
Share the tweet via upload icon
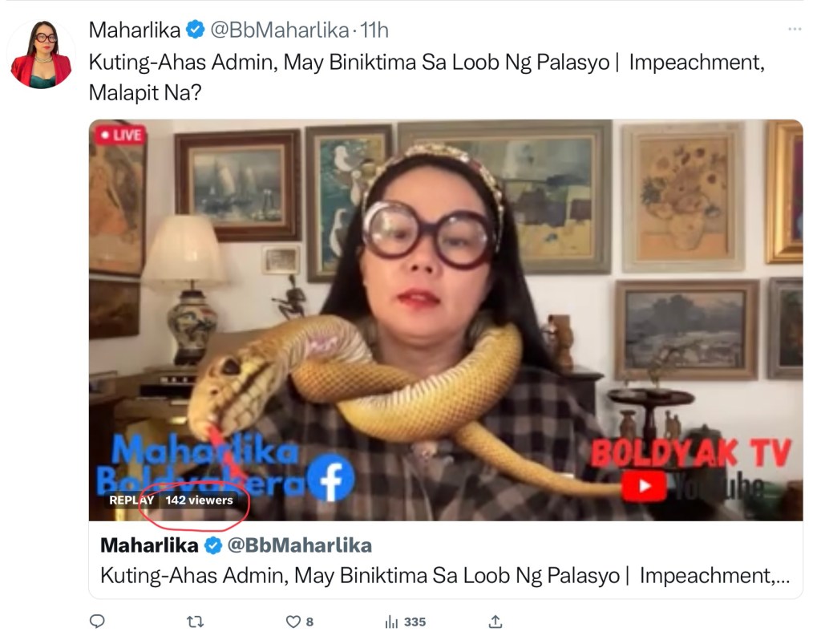click(495, 622)
